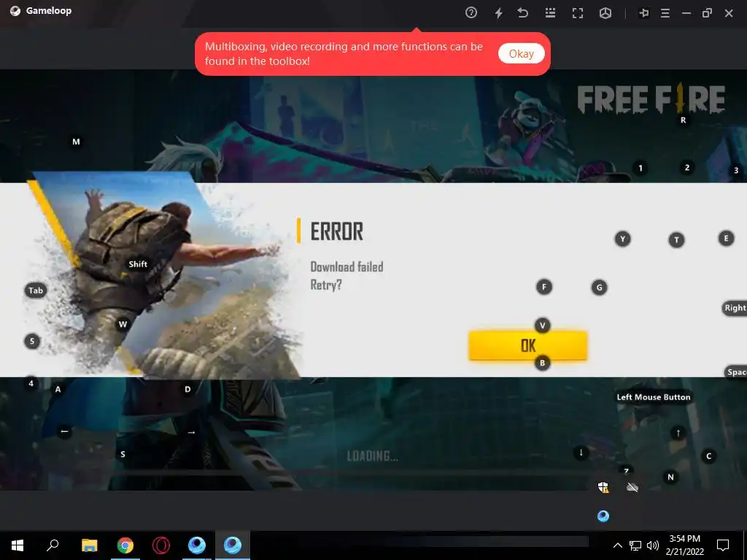747x560 pixels.
Task: Click the LOADING... progress text
Action: (373, 456)
